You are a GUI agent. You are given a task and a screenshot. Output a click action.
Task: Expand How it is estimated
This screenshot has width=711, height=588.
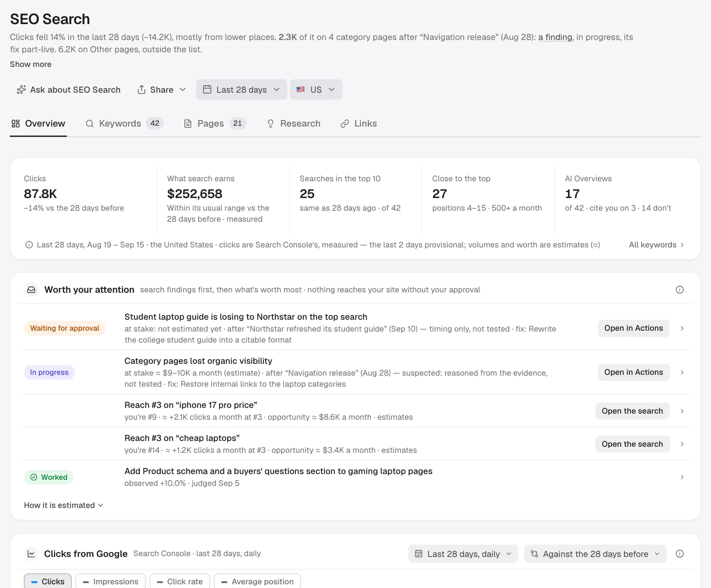pos(64,505)
